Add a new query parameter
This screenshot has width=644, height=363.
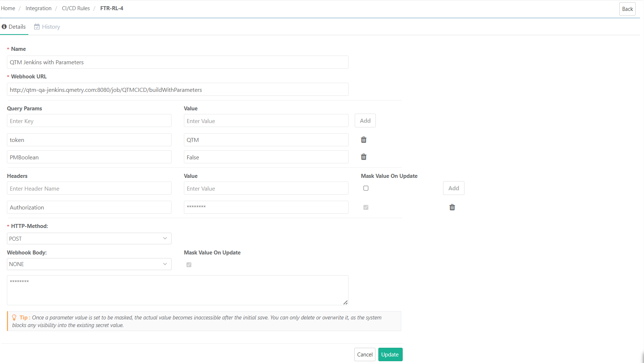(x=365, y=121)
